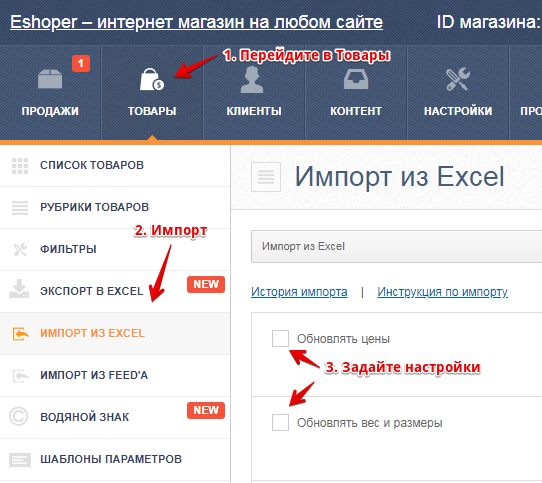Open the Инструкция по импорту link
Image resolution: width=542 pixels, height=483 pixels.
[x=442, y=292]
